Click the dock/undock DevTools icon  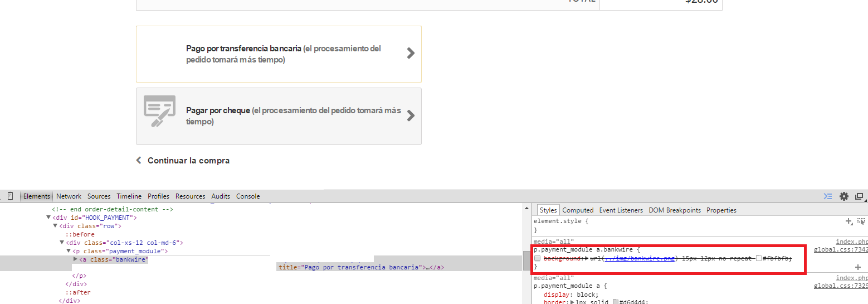pyautogui.click(x=859, y=196)
